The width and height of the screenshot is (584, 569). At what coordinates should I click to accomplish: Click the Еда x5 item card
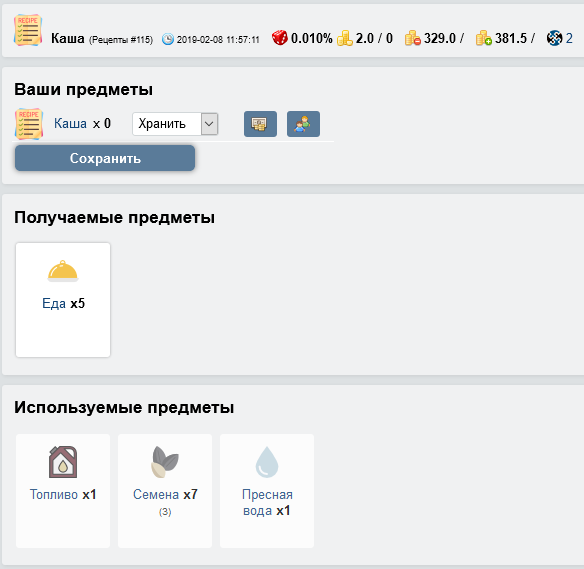point(63,300)
